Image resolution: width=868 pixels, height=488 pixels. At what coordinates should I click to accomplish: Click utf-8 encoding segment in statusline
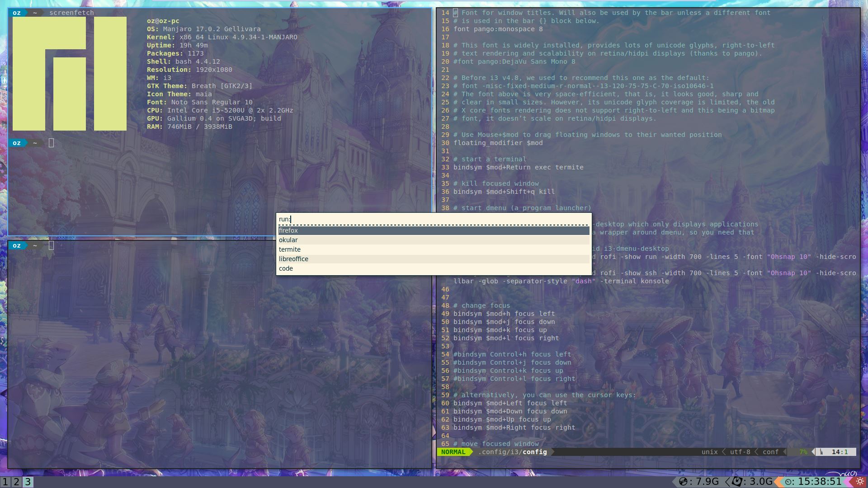pos(740,452)
